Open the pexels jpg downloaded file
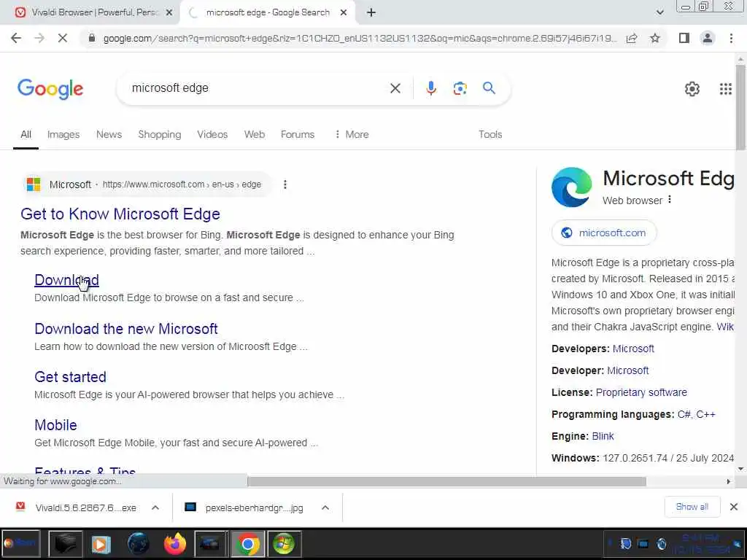This screenshot has height=560, width=747. pyautogui.click(x=244, y=507)
